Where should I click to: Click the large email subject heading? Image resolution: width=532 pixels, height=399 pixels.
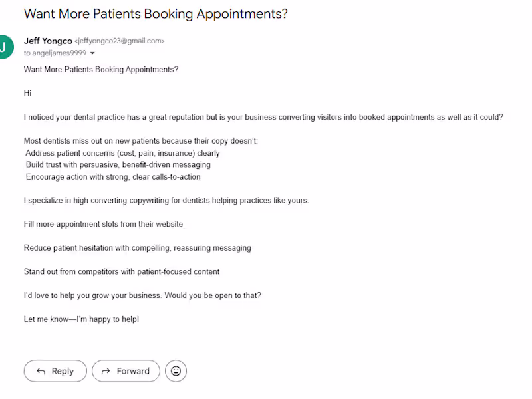point(156,13)
